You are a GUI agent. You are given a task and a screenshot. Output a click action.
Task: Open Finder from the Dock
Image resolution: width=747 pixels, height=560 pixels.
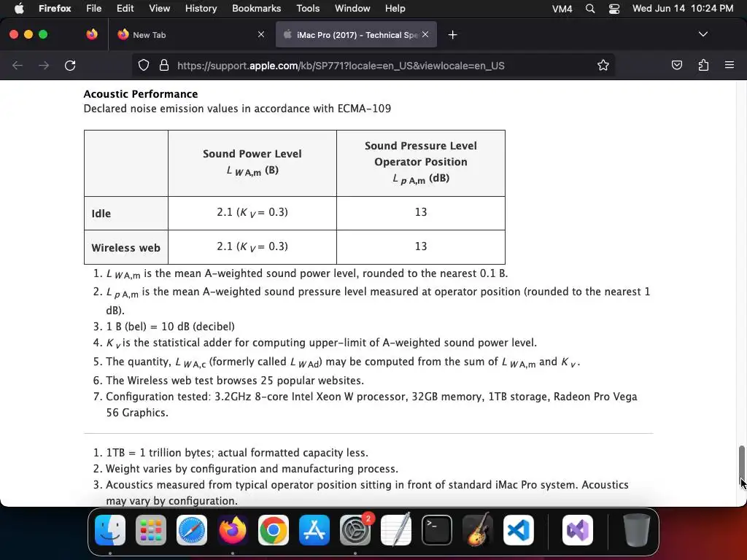point(110,530)
